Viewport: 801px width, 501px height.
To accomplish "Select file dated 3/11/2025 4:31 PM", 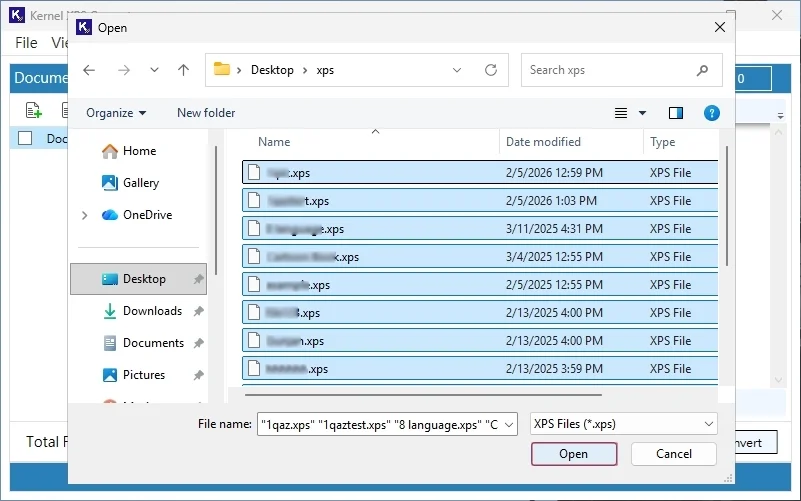I will coord(480,229).
